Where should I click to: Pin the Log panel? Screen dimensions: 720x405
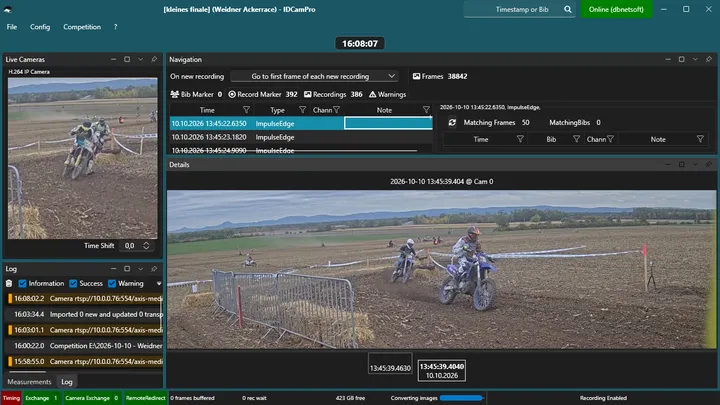click(x=154, y=269)
